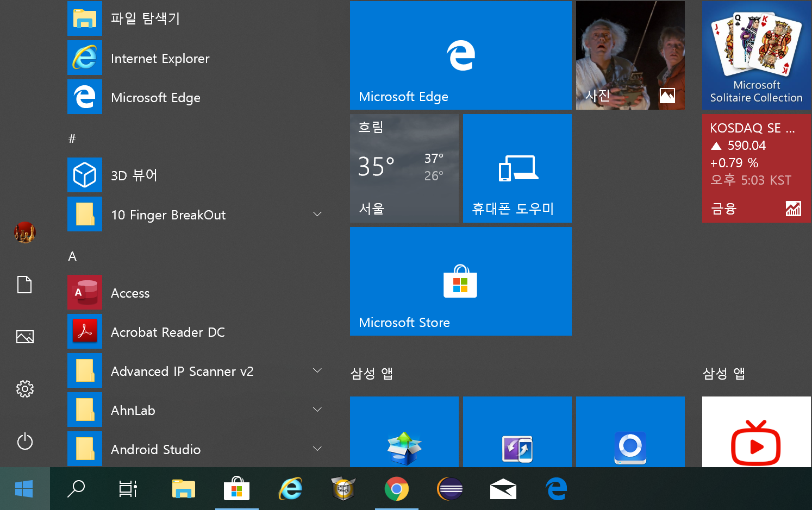Open the 사진 photos tile

point(630,55)
